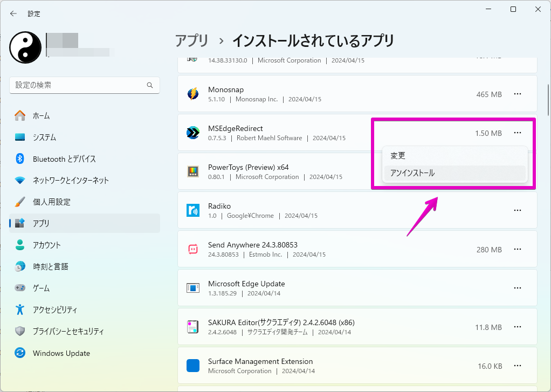Open Windows Update settings
This screenshot has height=392, width=551.
point(85,353)
